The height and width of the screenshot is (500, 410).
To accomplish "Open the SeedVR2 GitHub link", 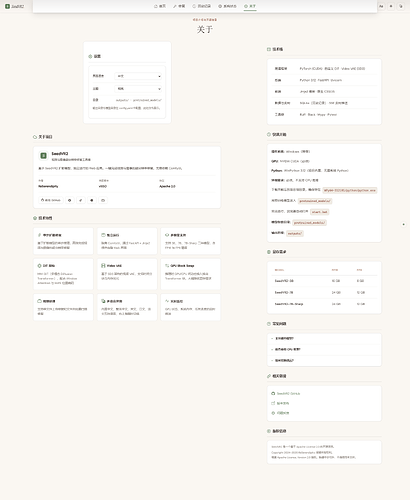I will (286, 394).
